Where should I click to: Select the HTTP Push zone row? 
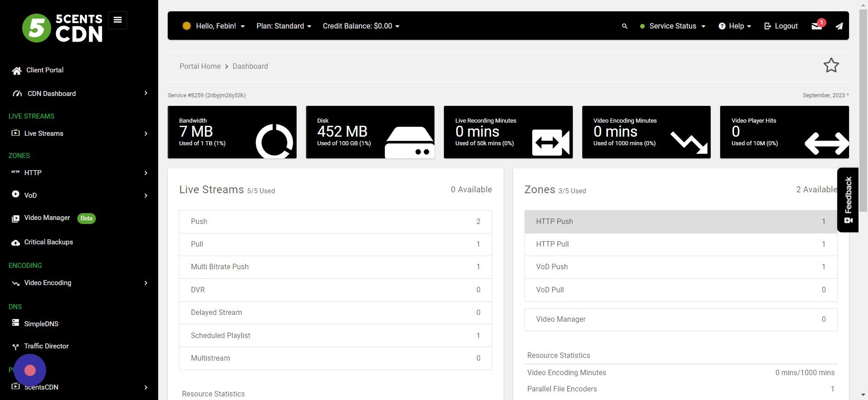681,222
